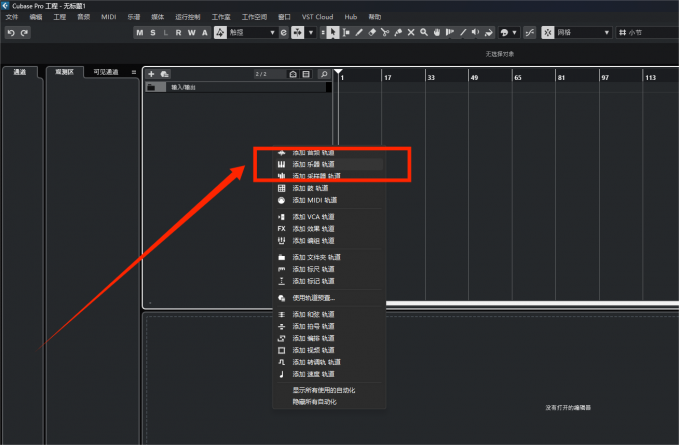Screen dimensions: 679x445
Task: Switch to the 可见通道 tab
Action: click(x=106, y=72)
